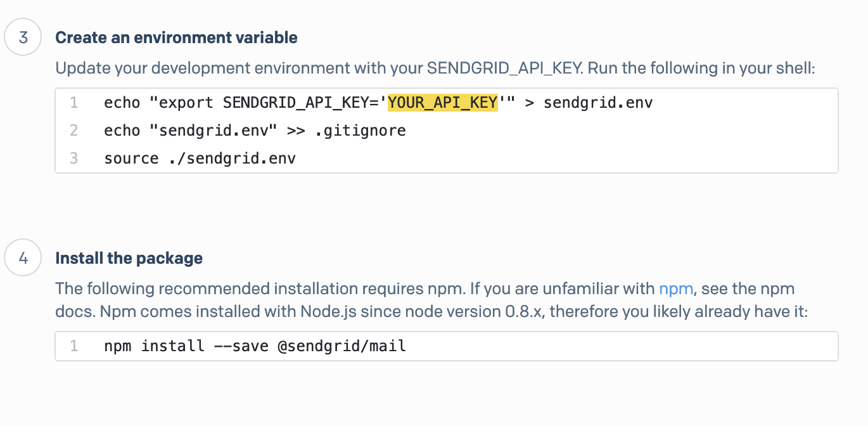
Task: Click the highlighted YOUR_API_KEY placeholder
Action: (x=442, y=103)
